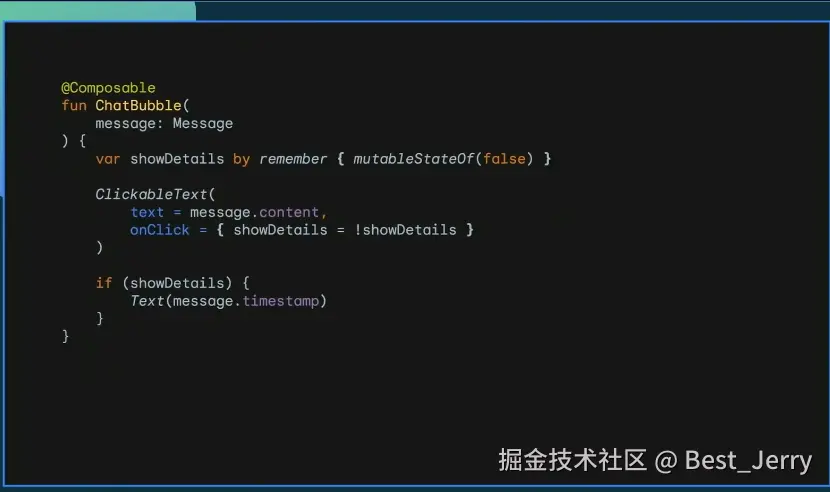Click the false literal

tap(504, 159)
